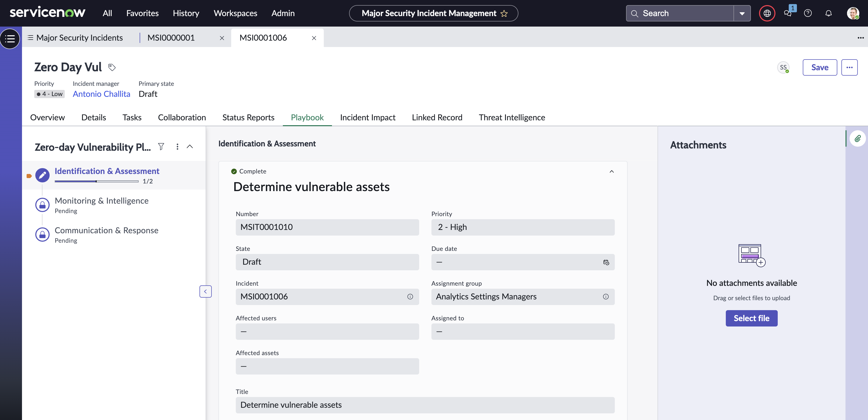
Task: Open the filter icon in playbook panel
Action: coord(161,146)
